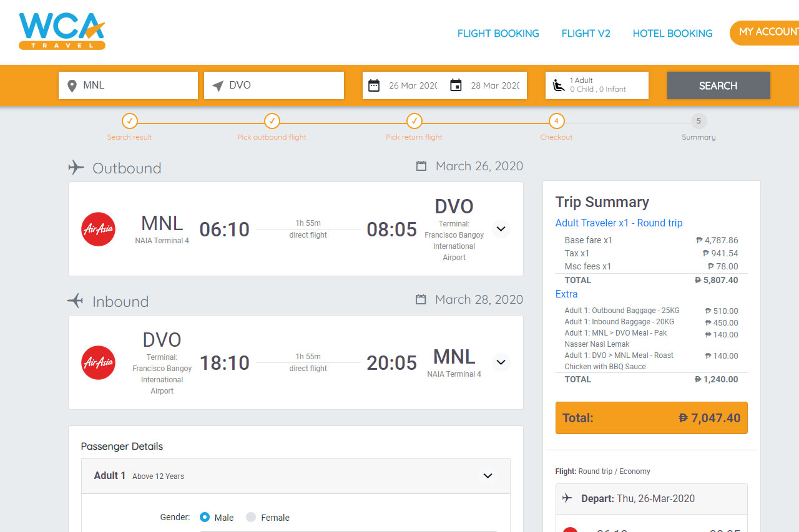
Task: Click the calendar icon next to March 26, 2020
Action: (x=421, y=166)
